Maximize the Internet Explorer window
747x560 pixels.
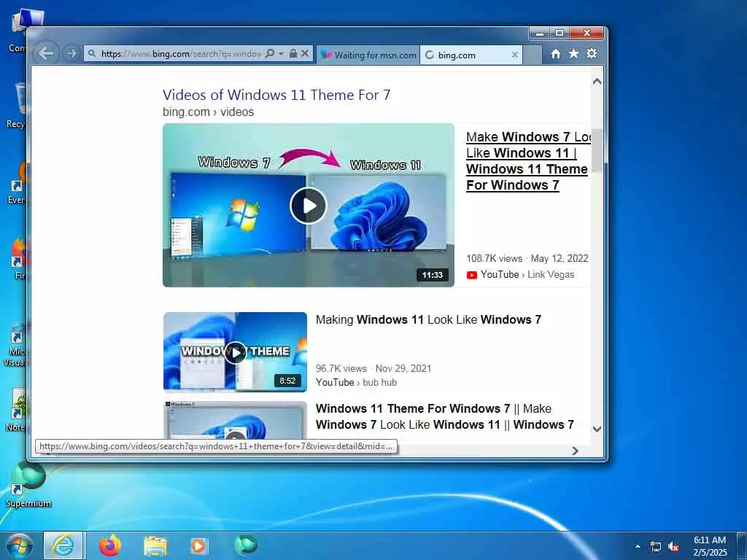560,34
